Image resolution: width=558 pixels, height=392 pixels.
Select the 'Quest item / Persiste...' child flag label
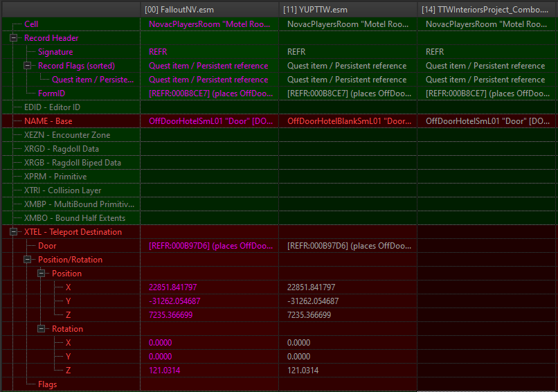click(93, 80)
